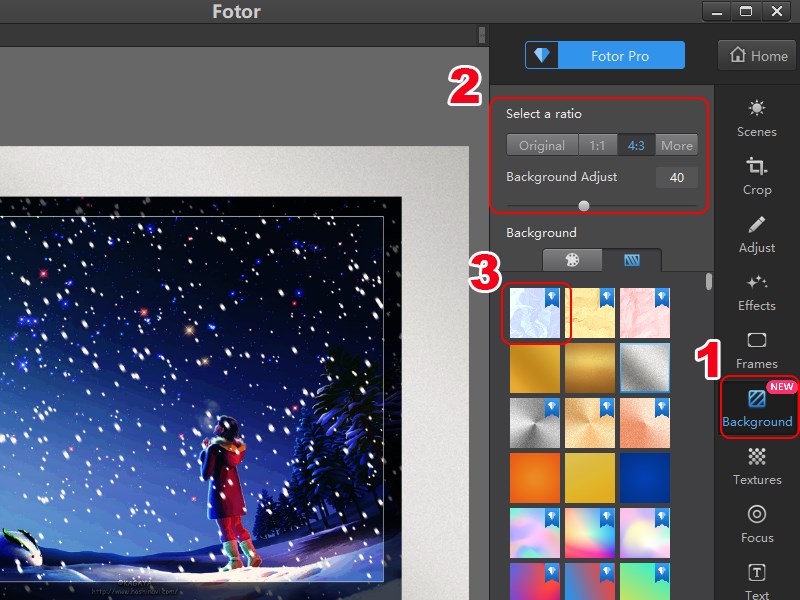800x600 pixels.
Task: Choose the light gold radial brushed background
Action: coord(590,423)
